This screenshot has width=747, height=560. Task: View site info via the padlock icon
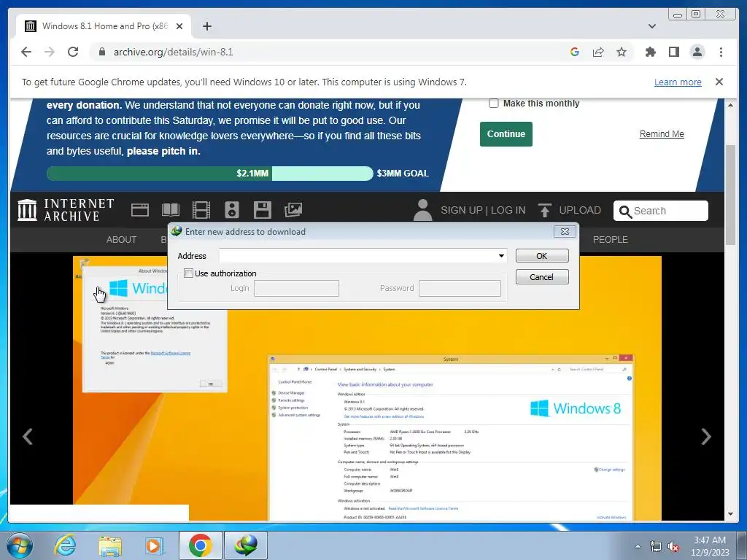coord(101,52)
